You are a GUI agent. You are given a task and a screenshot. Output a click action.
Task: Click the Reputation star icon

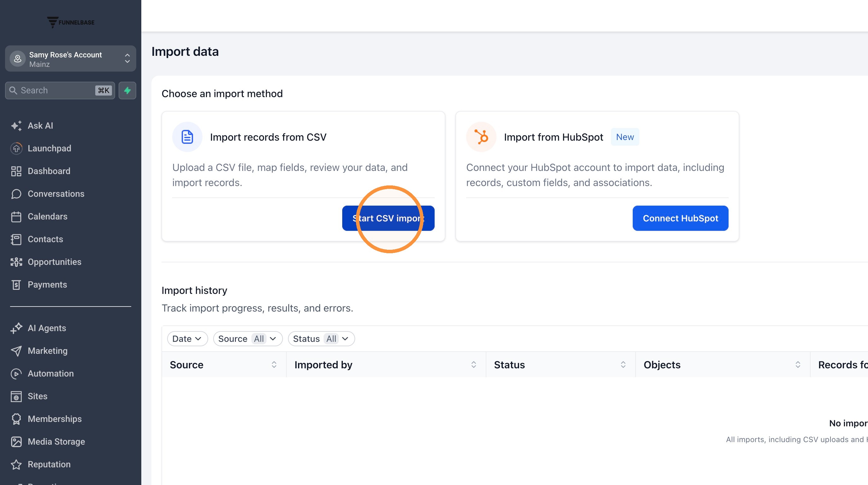tap(16, 465)
